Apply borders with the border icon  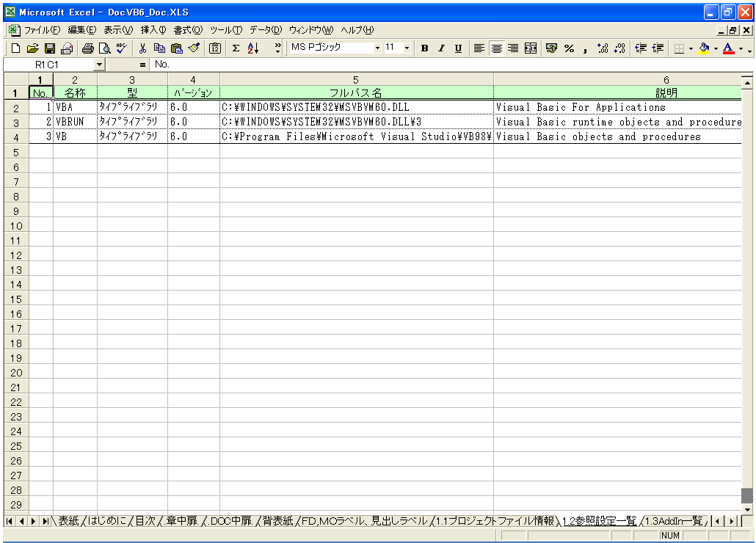click(679, 48)
